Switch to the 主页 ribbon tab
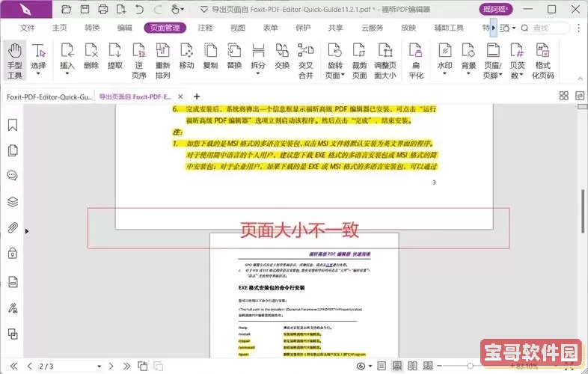This screenshot has width=588, height=374. [60, 28]
